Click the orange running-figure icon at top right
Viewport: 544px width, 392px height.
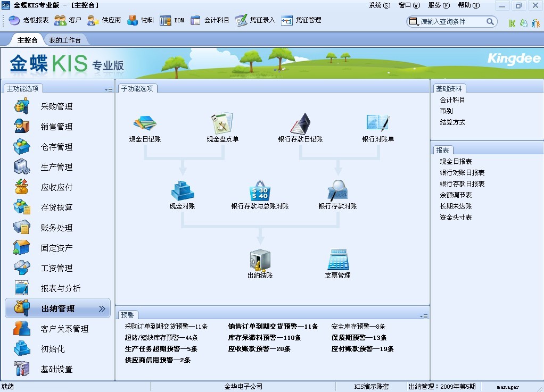point(535,23)
